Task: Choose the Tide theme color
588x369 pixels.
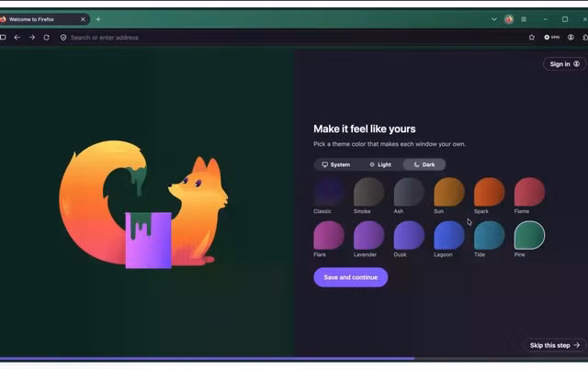Action: [x=490, y=235]
